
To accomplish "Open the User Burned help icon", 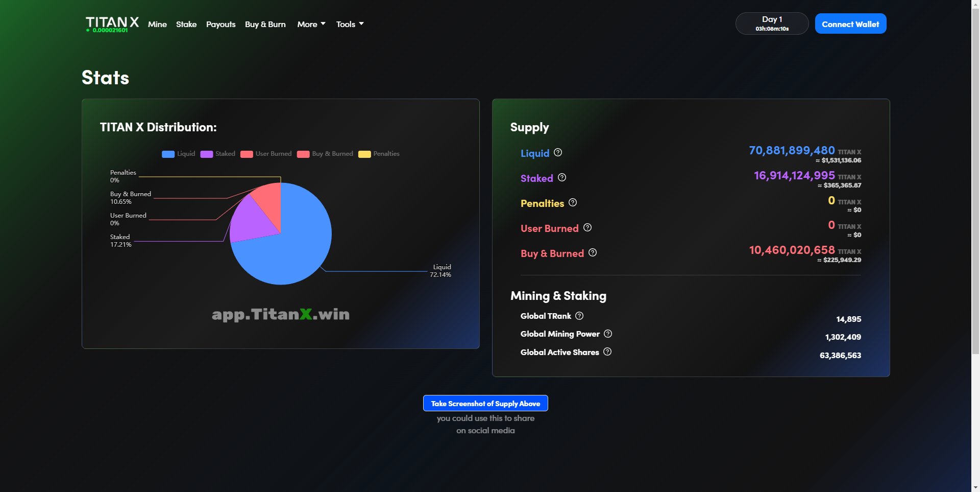I will point(587,227).
